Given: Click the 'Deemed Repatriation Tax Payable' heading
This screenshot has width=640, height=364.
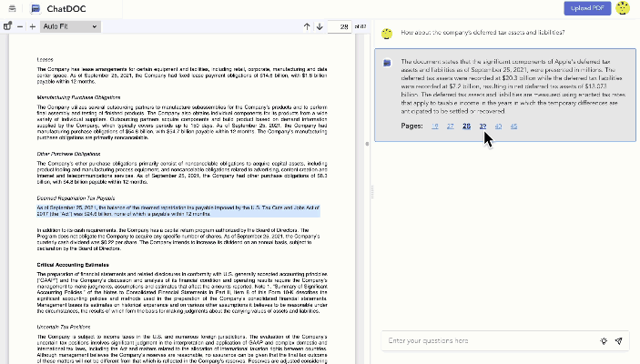Looking at the screenshot, I should (76, 198).
